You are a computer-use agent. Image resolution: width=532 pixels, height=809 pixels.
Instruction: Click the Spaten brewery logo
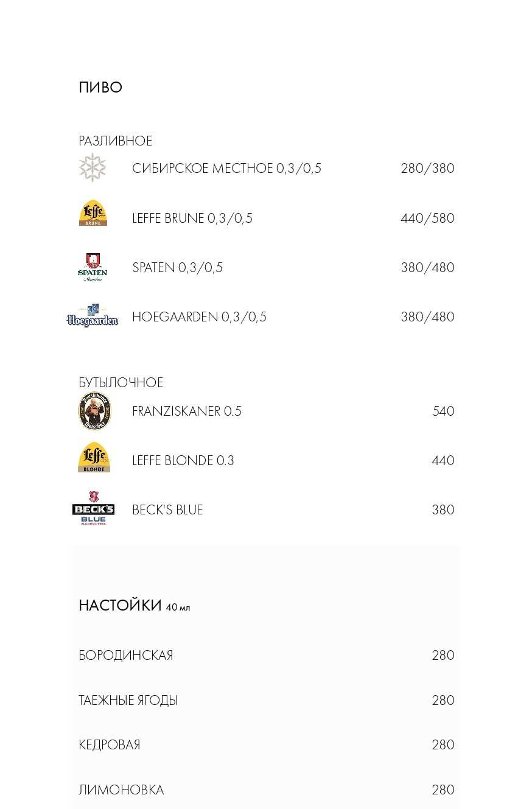[x=93, y=267]
